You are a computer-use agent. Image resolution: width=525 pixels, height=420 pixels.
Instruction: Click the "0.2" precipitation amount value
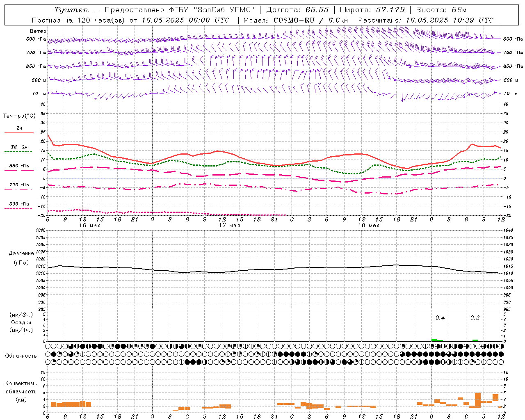[x=475, y=318]
